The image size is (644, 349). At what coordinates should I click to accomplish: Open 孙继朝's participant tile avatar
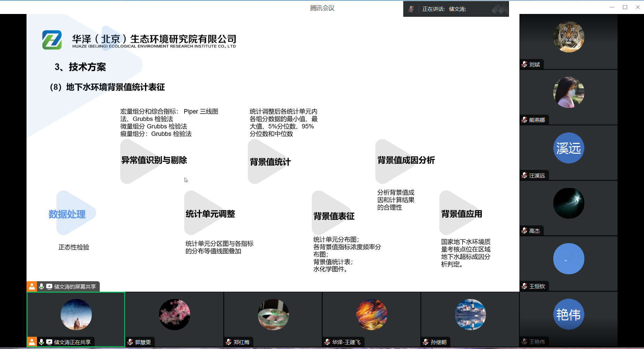click(470, 314)
